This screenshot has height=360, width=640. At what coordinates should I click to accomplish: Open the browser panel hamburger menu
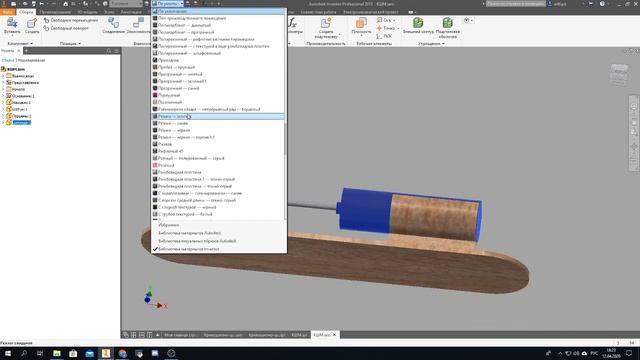(x=116, y=51)
